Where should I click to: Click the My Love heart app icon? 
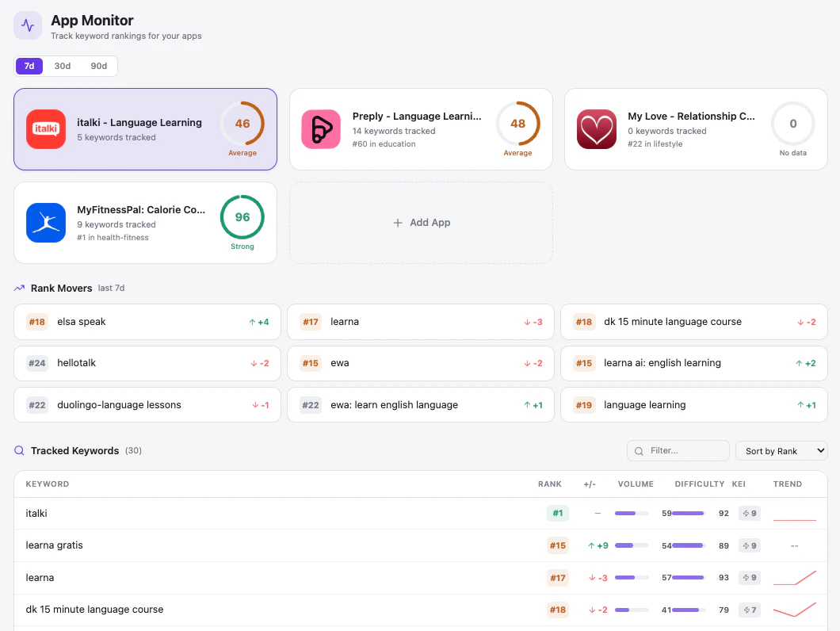(597, 129)
